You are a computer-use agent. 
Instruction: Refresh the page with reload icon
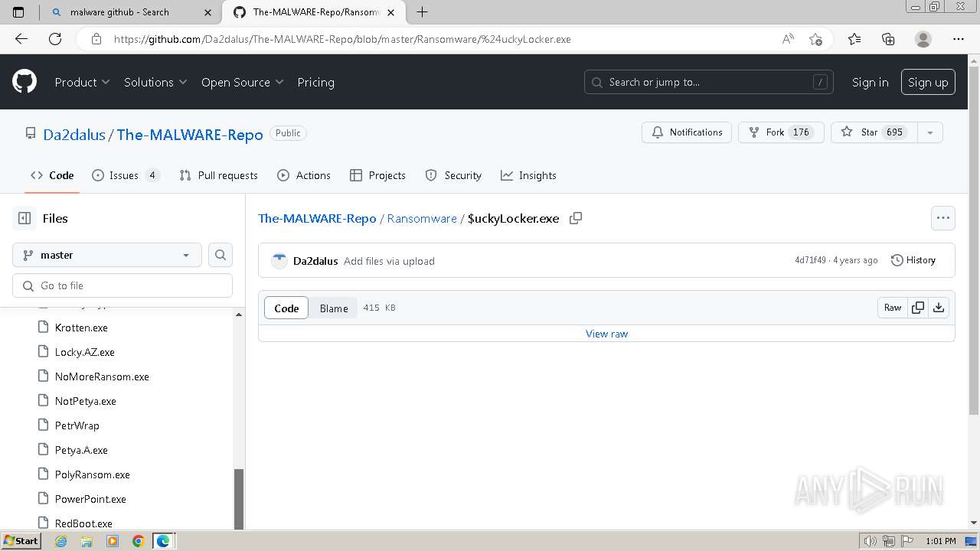(55, 39)
